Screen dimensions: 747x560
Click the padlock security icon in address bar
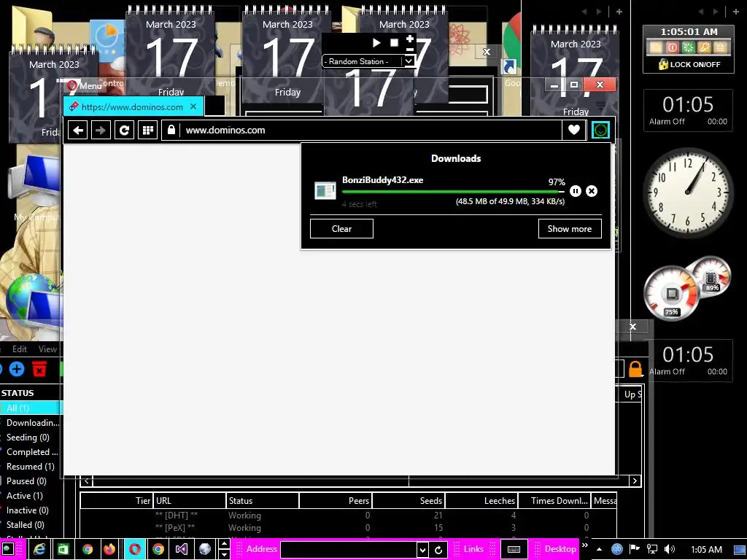[x=171, y=130]
